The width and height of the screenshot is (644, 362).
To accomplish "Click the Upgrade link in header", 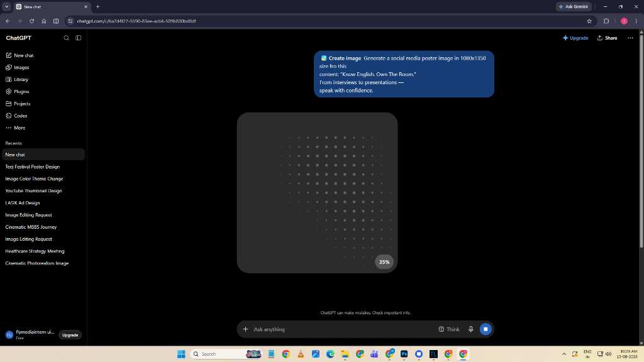I will tap(575, 38).
